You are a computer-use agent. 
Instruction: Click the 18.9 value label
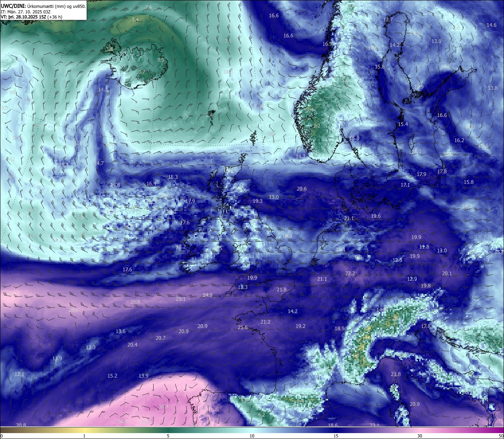339,329
